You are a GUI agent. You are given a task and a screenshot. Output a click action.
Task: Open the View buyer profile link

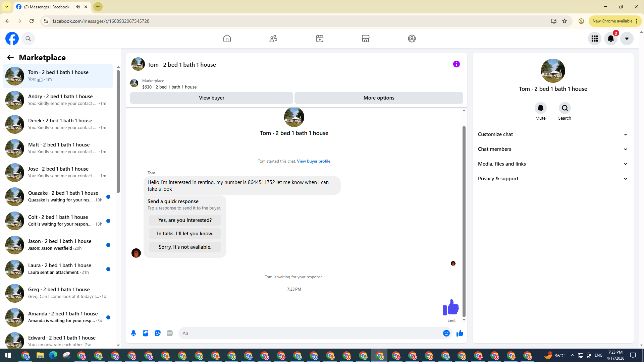[313, 161]
